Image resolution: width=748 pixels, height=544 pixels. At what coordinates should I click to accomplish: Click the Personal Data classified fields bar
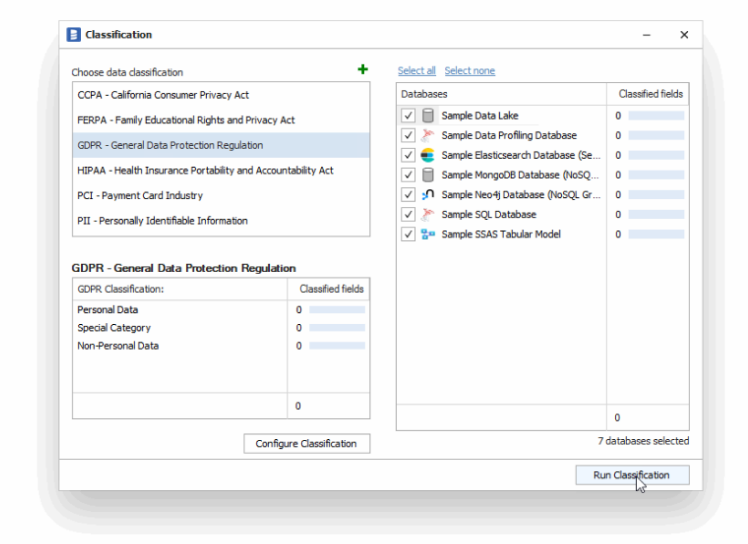(x=336, y=310)
